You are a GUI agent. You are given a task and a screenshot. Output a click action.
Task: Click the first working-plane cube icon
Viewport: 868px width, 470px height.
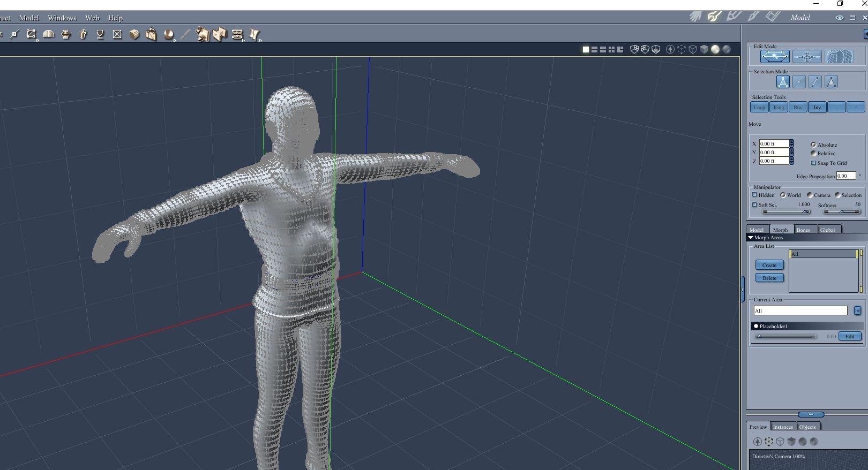pyautogui.click(x=634, y=49)
